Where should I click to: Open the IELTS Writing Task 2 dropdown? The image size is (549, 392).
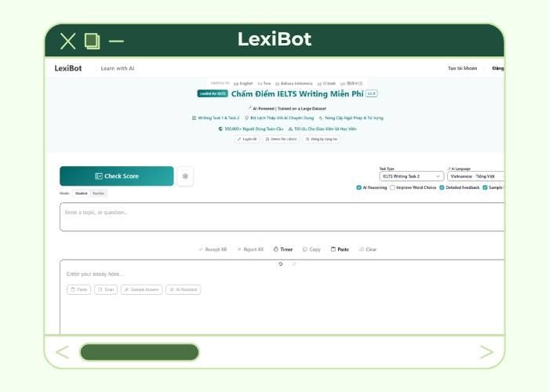coord(412,176)
